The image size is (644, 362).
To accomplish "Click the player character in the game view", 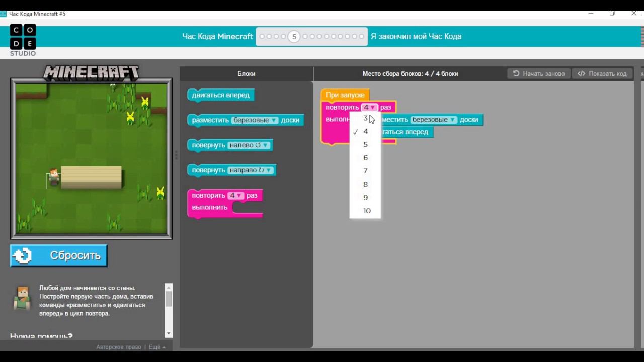I will pos(54,177).
